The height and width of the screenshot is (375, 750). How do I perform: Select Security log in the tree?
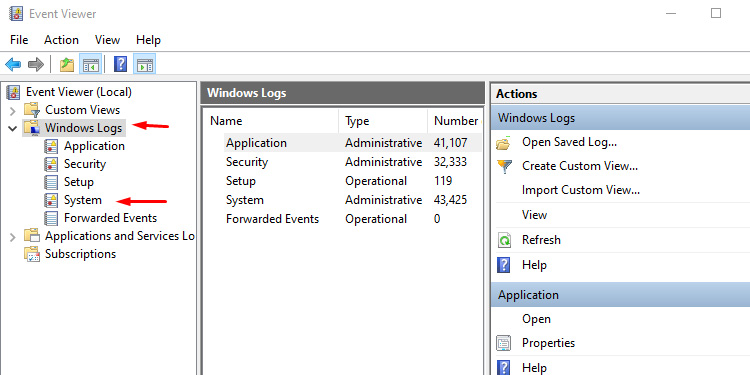85,164
